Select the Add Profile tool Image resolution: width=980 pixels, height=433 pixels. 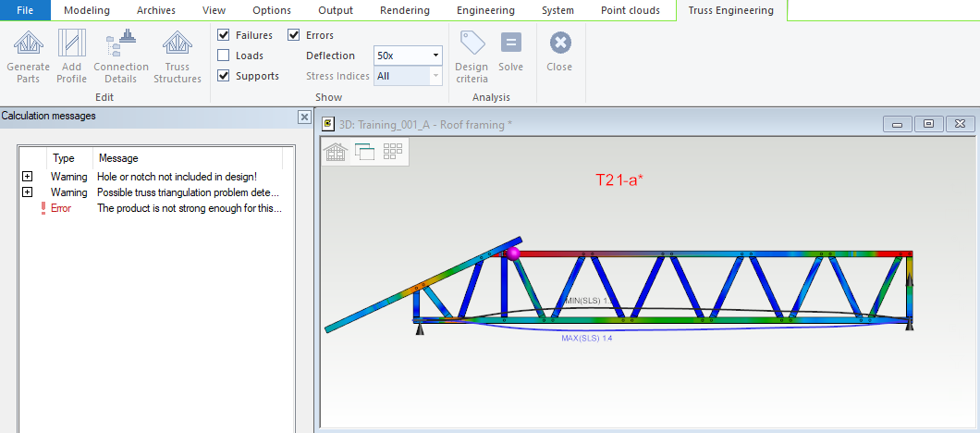pos(71,56)
